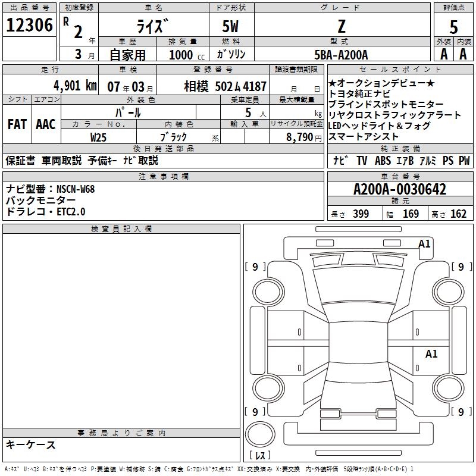Screen dimensions: 476x476
Task: Click the A1 mark beside the diagram's right door
Action: tap(431, 354)
